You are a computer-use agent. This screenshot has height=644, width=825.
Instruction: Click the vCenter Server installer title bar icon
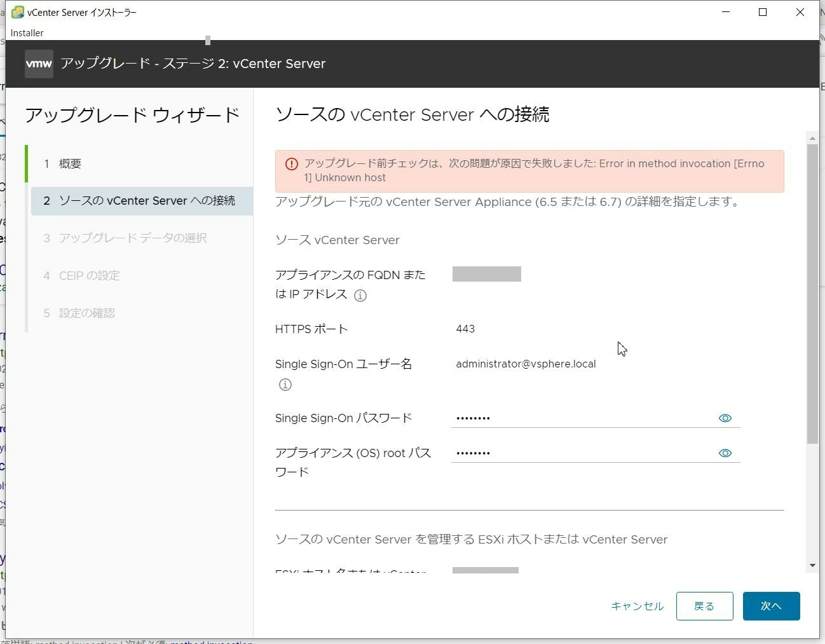tap(18, 12)
